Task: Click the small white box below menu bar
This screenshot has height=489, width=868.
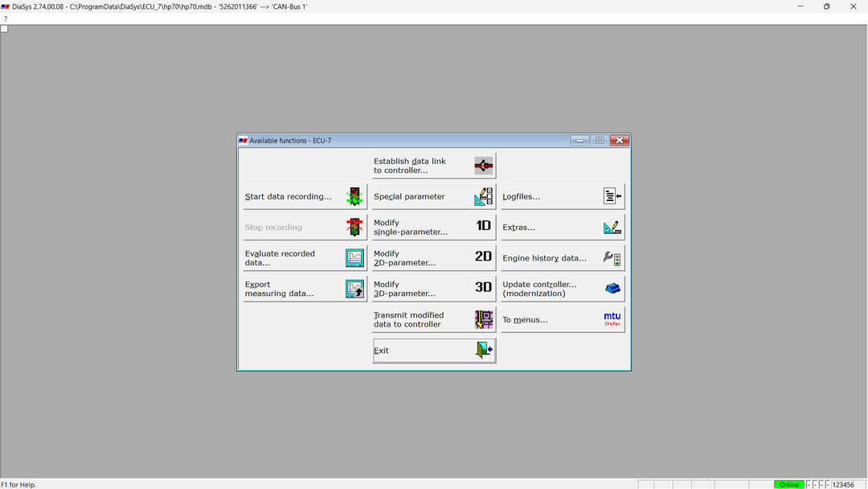Action: [x=5, y=29]
